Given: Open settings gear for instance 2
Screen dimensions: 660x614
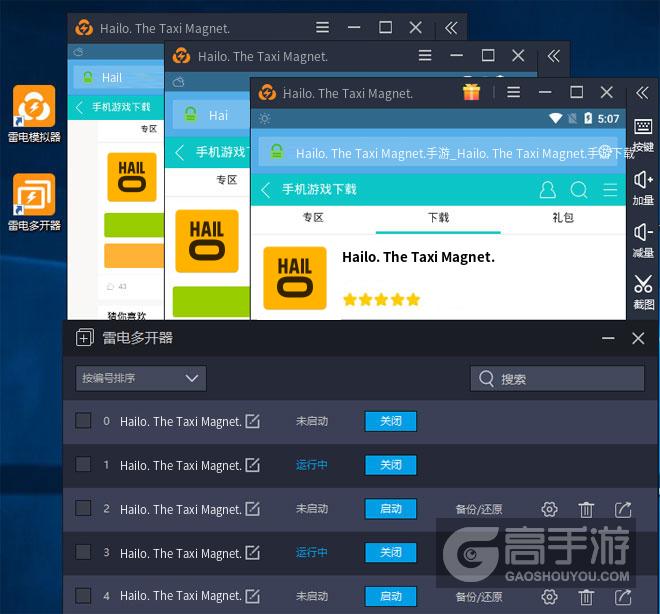Looking at the screenshot, I should coord(549,509).
